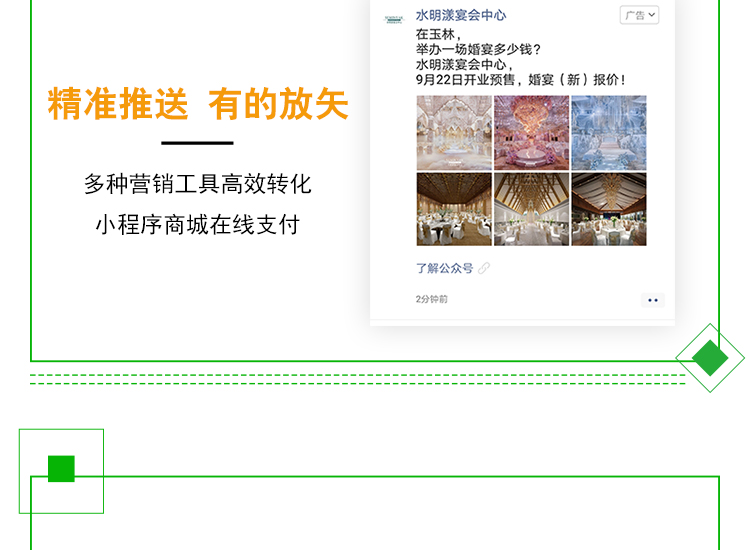Image resolution: width=750 pixels, height=550 pixels.
Task: Click the 2分钟前 timestamp
Action: point(431,299)
